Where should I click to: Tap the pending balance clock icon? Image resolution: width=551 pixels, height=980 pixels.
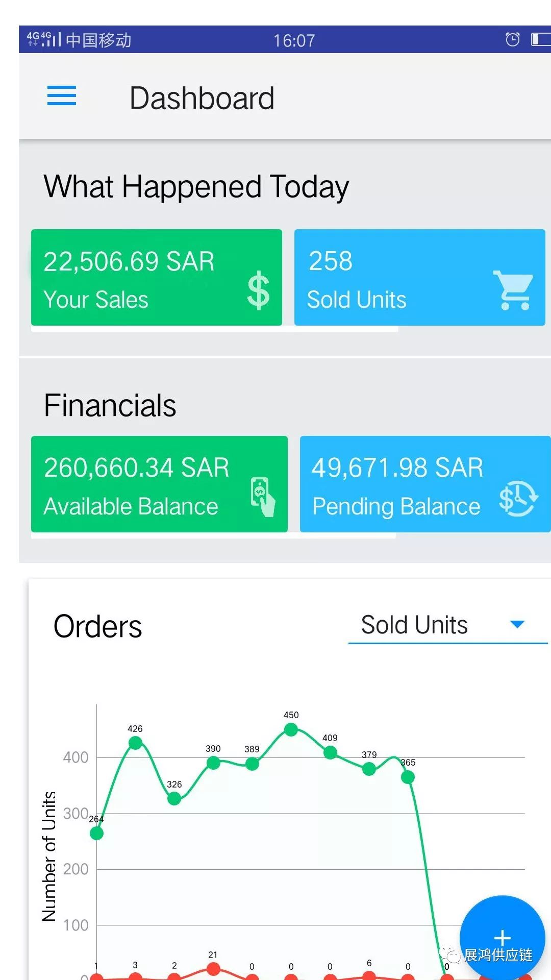pyautogui.click(x=517, y=498)
